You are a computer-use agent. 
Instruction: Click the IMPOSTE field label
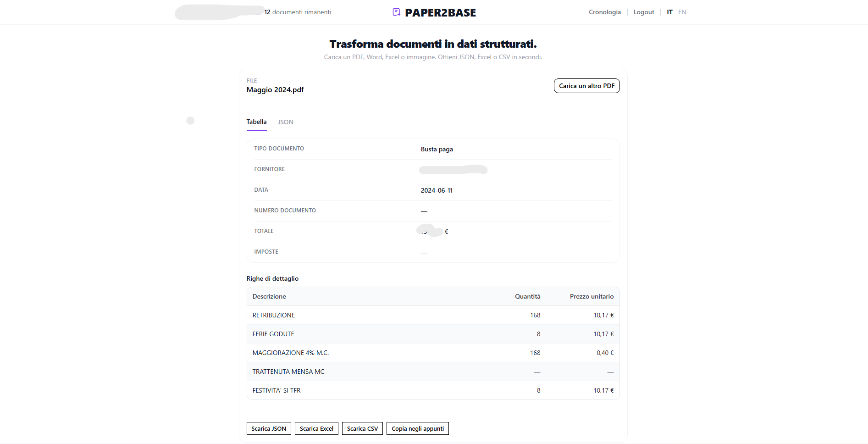[266, 252]
